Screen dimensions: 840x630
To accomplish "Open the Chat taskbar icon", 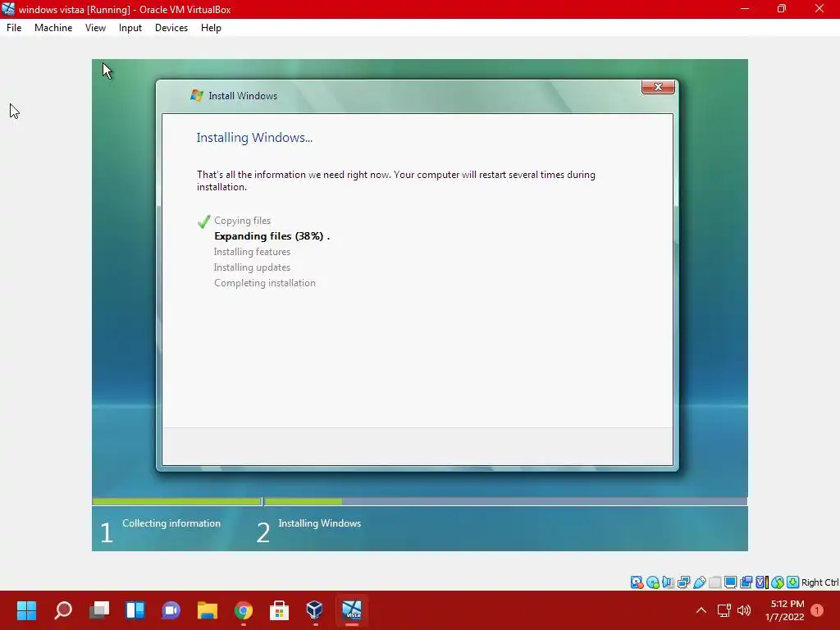I will (171, 610).
